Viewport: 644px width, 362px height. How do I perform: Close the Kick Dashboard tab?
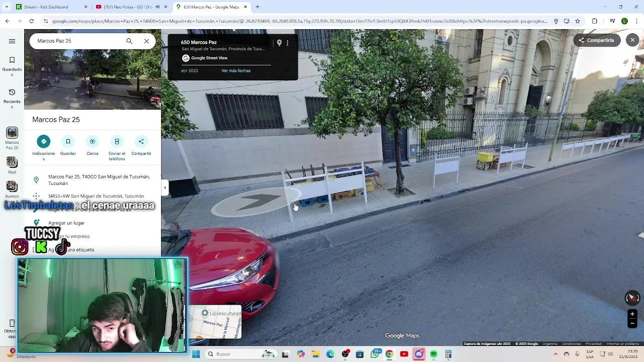tap(86, 7)
